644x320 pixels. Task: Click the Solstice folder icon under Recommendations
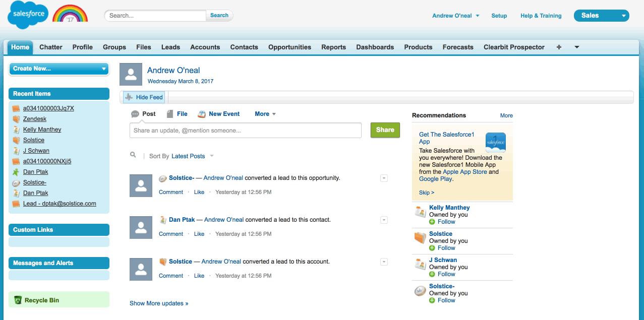pos(420,237)
